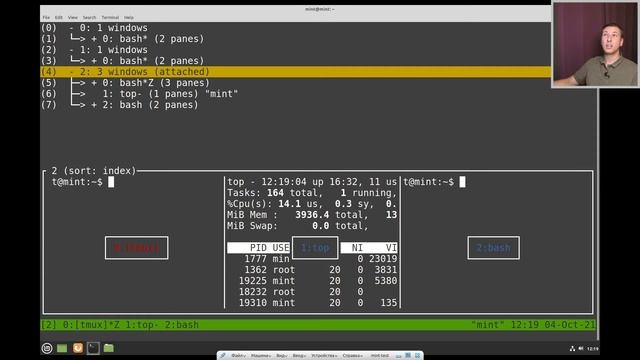Click the process row with PID 19225
Image resolution: width=640 pixels, height=360 pixels.
[312, 281]
